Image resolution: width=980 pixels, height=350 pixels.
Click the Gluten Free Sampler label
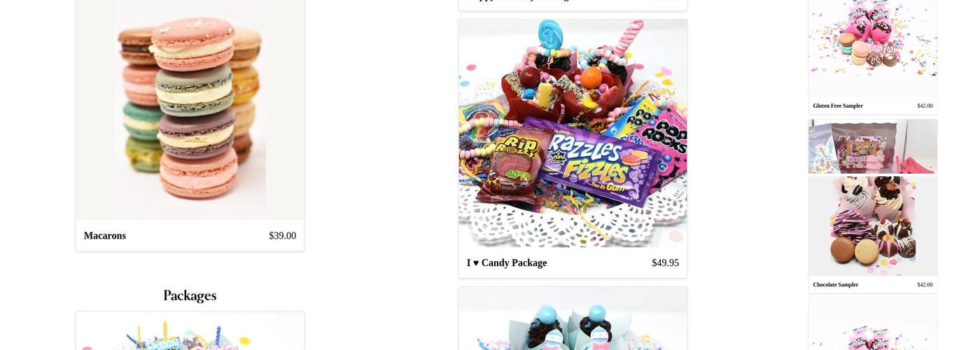[838, 106]
